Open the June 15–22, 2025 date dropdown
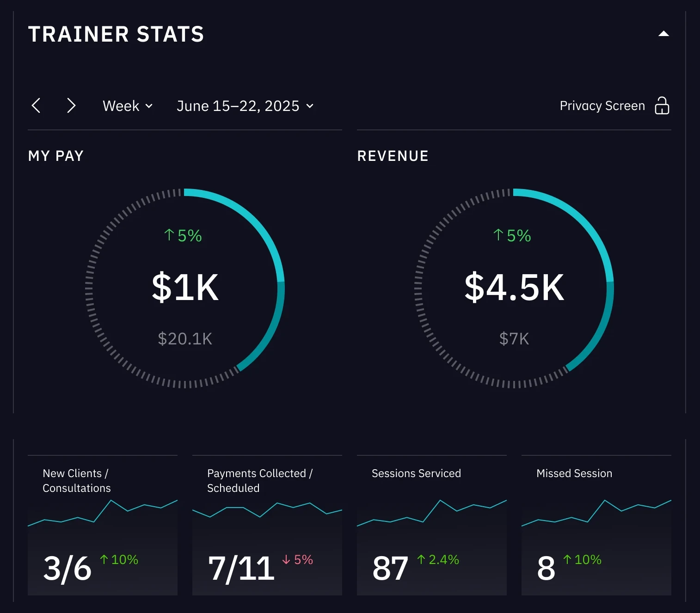The width and height of the screenshot is (700, 613). [245, 106]
